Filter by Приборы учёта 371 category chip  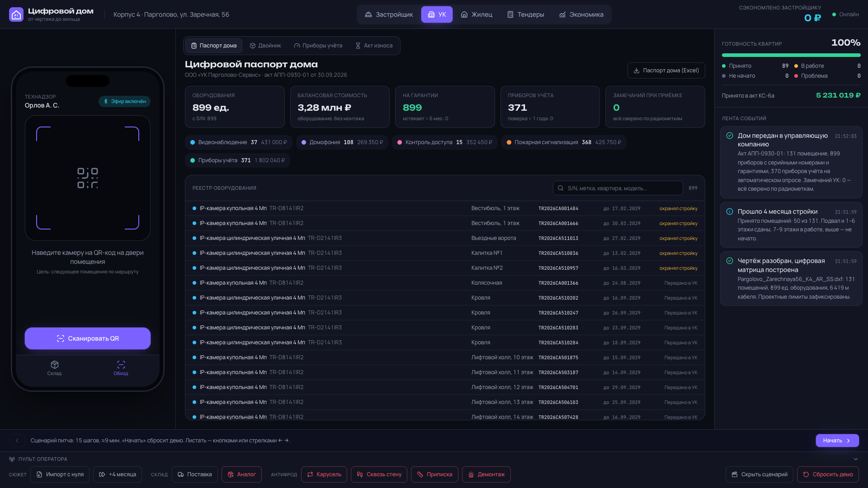237,160
